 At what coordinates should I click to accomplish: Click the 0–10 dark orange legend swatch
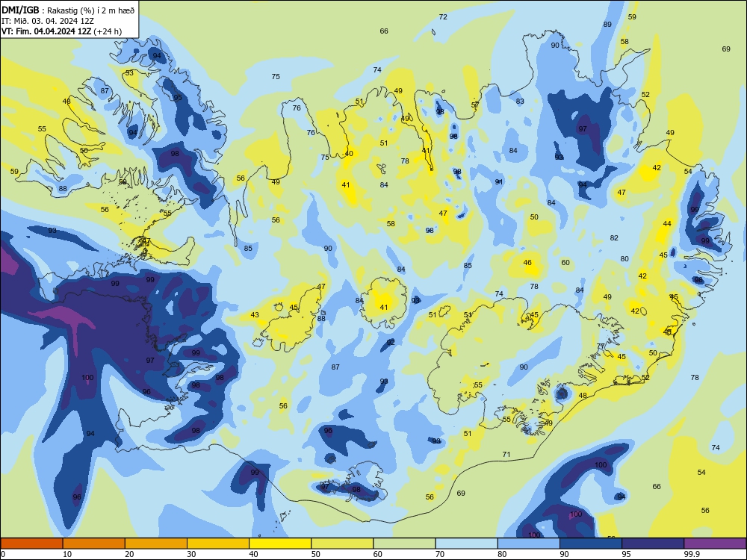[x=31, y=544]
